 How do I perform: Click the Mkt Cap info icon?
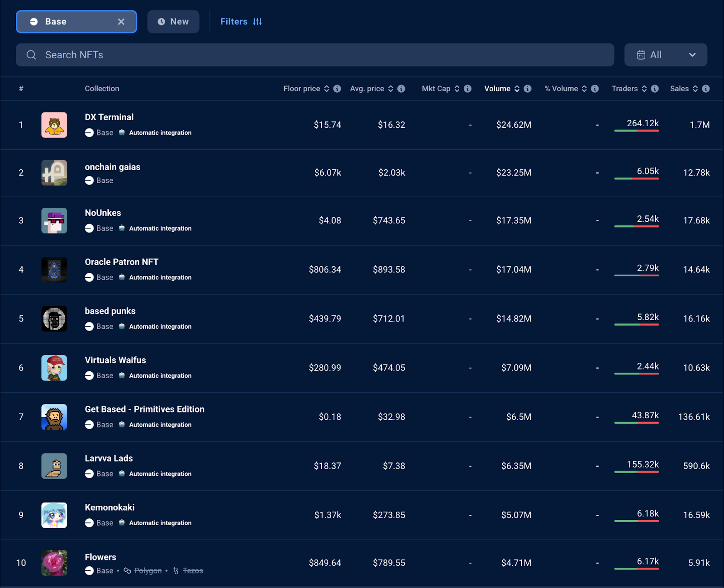(467, 89)
